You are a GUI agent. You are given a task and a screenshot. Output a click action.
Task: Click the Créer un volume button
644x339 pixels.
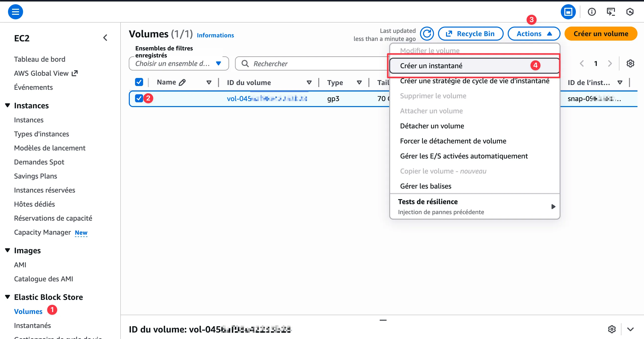coord(601,34)
